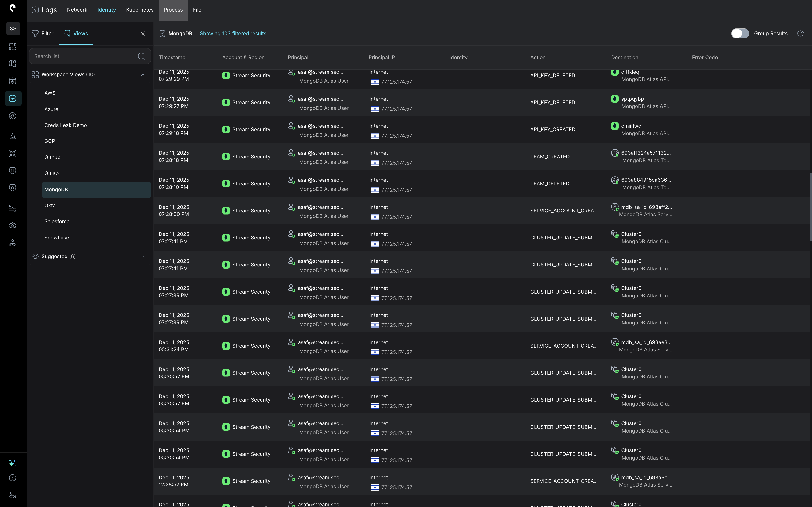This screenshot has width=812, height=507.
Task: Open the Network logs tab
Action: (x=77, y=10)
